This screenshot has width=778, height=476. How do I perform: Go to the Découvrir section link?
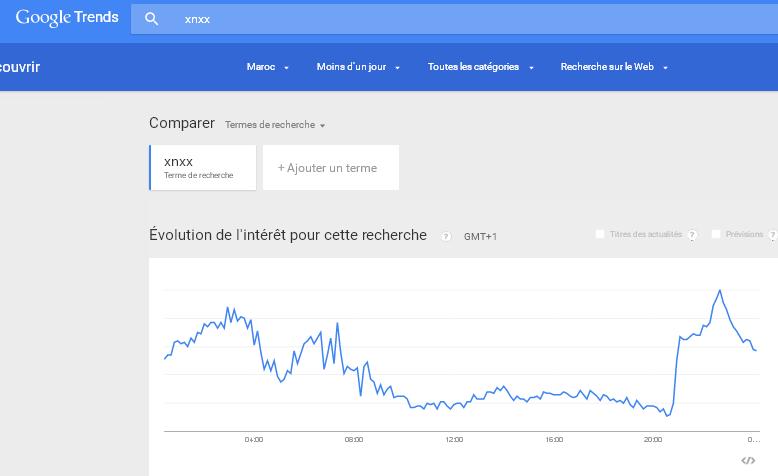[20, 67]
